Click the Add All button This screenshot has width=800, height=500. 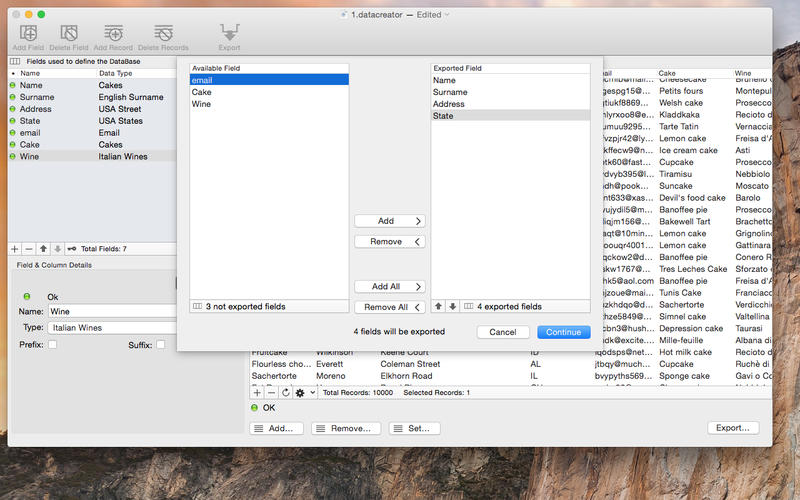389,287
